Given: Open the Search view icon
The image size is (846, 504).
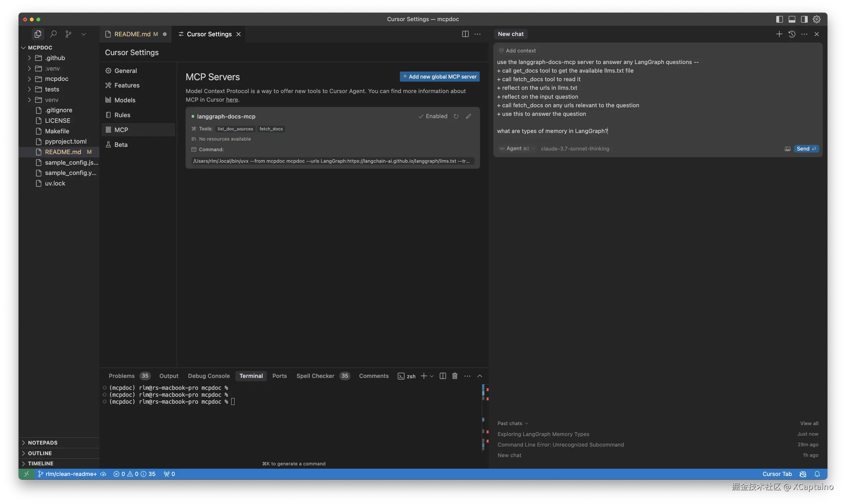Looking at the screenshot, I should click(x=53, y=34).
